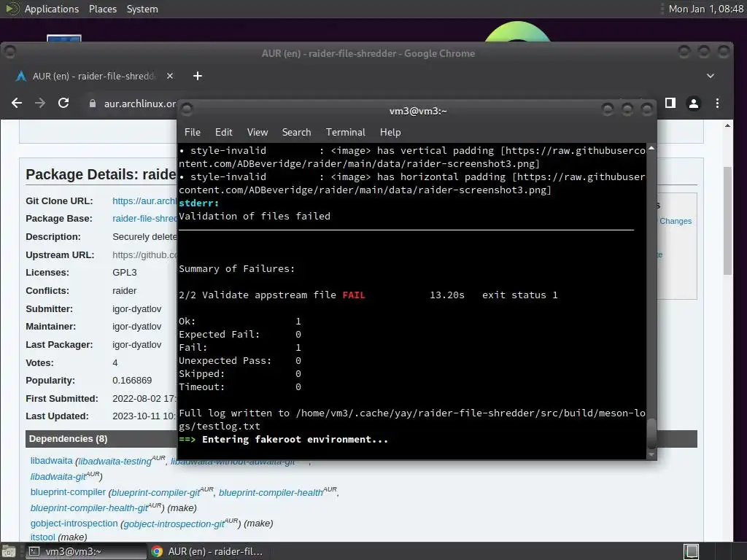Open the System menu in top panel
This screenshot has height=560, width=747.
pyautogui.click(x=142, y=9)
